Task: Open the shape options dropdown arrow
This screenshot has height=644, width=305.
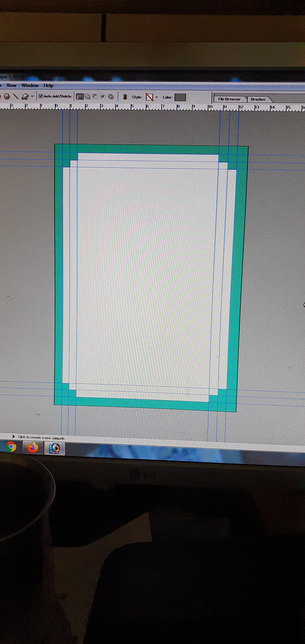Action: (x=32, y=96)
